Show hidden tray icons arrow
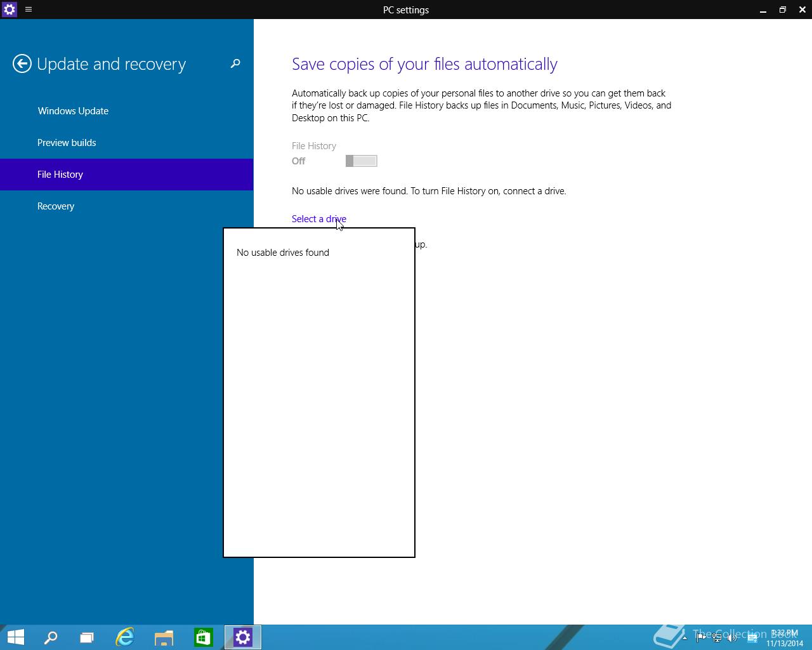Image resolution: width=812 pixels, height=650 pixels. coord(684,638)
